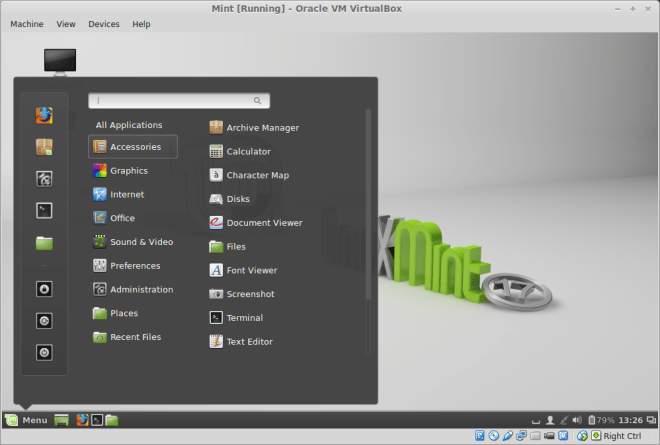Click Files launcher in bottom panel
Screen dimensions: 660x445
[112, 420]
